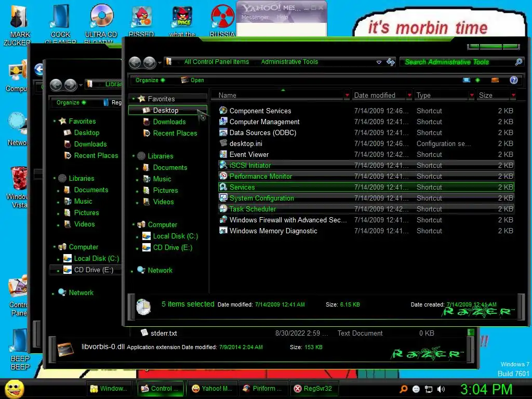The image size is (532, 399).
Task: Open the address bar history dropdown
Action: coord(379,62)
